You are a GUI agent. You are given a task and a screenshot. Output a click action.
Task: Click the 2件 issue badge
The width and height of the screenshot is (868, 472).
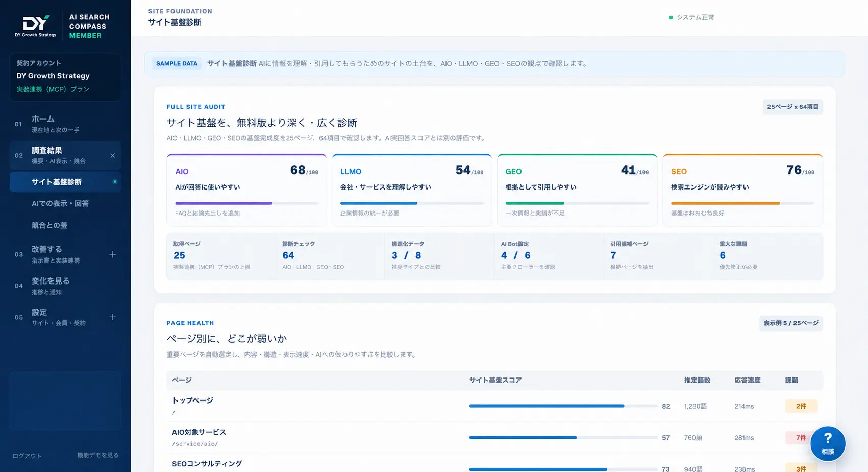point(801,406)
